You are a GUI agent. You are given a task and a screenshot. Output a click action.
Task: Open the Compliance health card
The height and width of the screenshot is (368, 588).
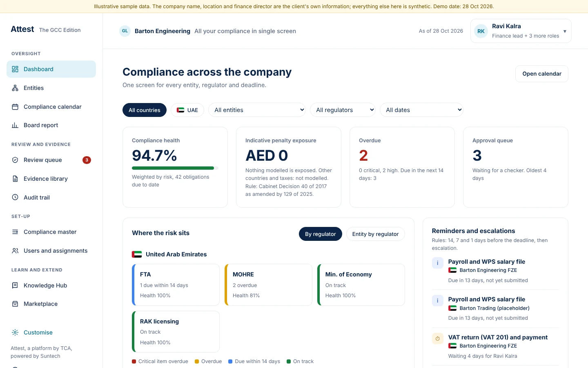(x=175, y=167)
